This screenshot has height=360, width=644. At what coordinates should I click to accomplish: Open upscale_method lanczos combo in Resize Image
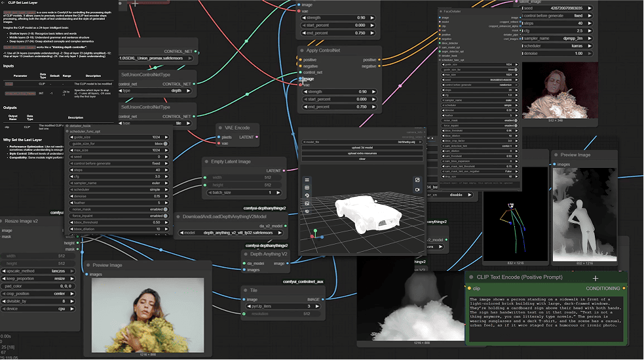tap(38, 271)
